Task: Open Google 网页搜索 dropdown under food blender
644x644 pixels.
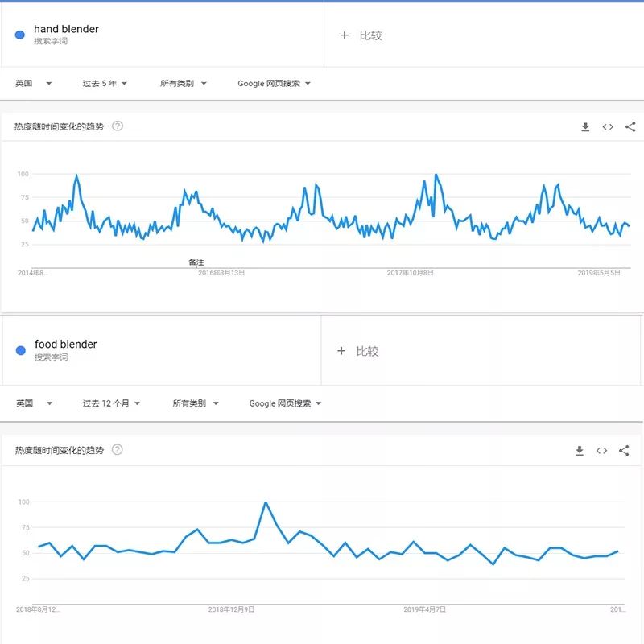Action: coord(285,403)
